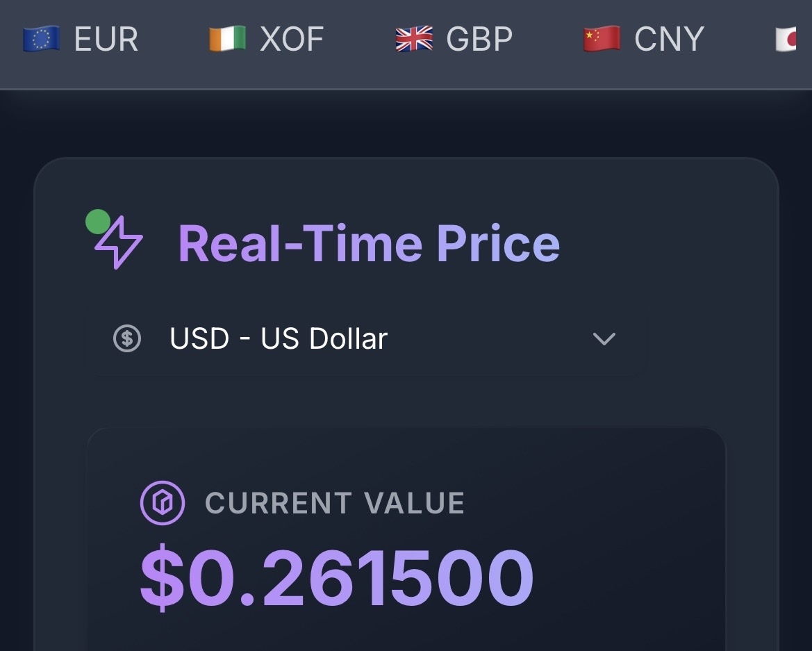Click the dollar coin icon in currency selector
The image size is (812, 651).
click(127, 339)
